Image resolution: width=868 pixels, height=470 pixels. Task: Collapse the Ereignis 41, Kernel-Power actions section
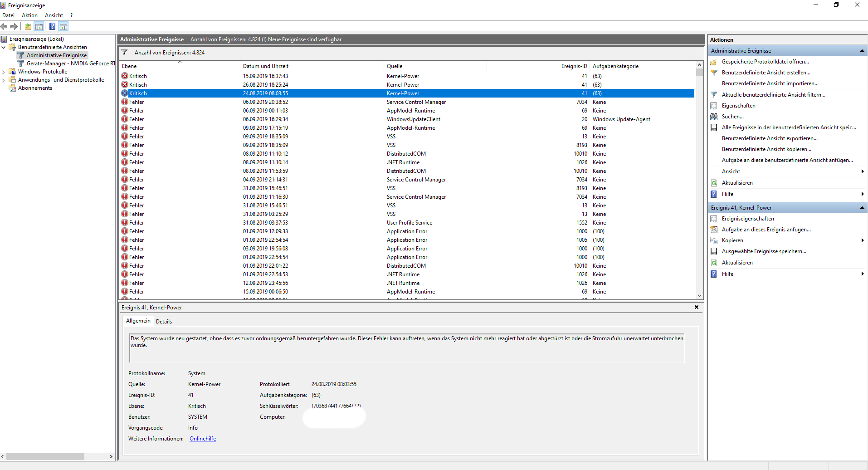[862, 208]
